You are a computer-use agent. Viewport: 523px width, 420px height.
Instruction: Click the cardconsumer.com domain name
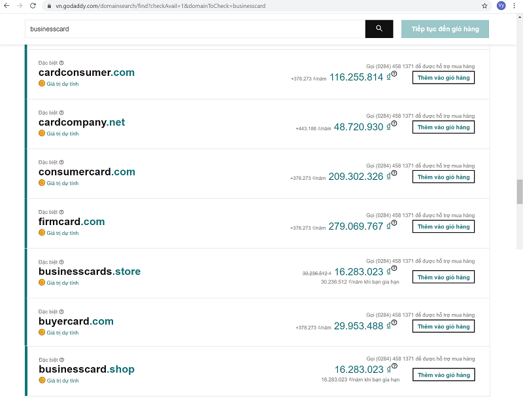click(x=86, y=73)
